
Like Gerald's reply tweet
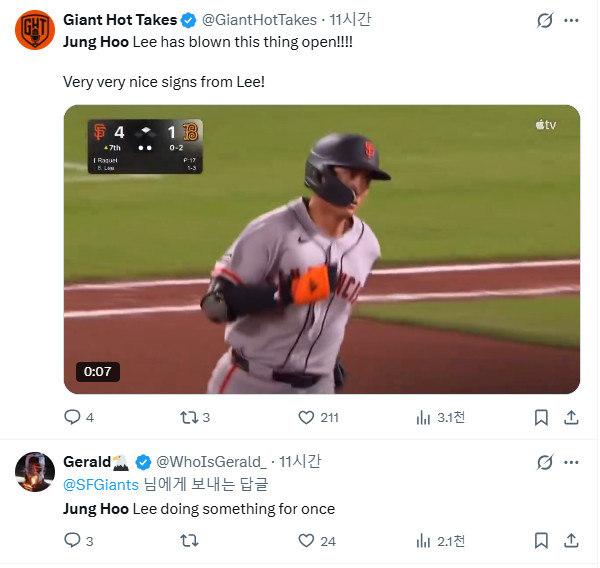click(x=307, y=540)
